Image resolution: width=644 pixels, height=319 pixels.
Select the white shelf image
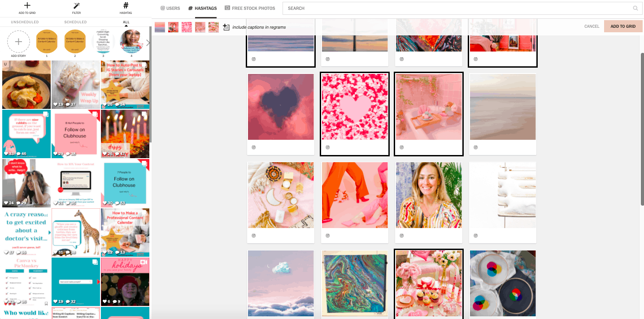(503, 195)
